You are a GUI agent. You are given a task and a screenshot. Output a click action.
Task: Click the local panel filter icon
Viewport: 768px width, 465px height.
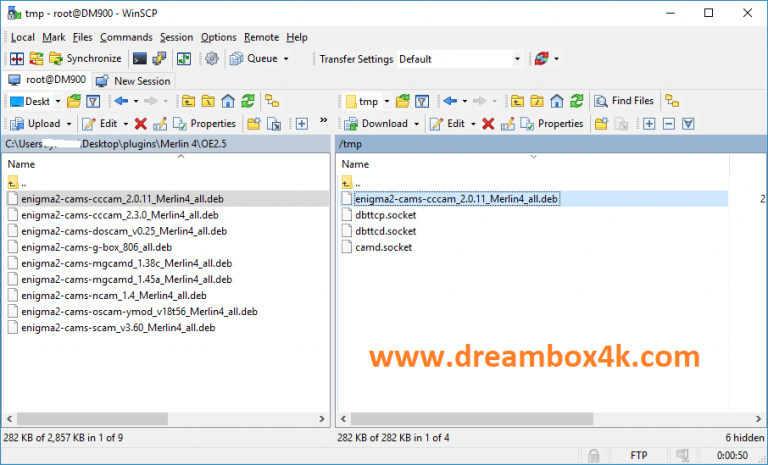pos(93,101)
